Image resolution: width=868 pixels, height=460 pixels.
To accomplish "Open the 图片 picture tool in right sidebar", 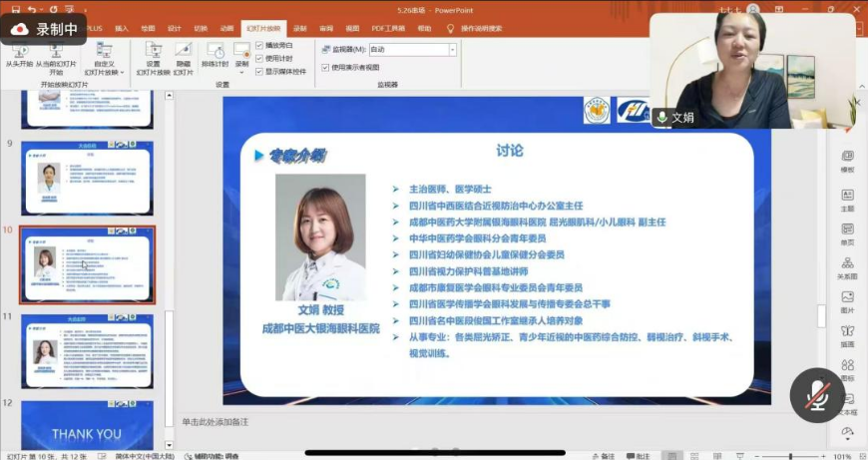I will tap(847, 302).
